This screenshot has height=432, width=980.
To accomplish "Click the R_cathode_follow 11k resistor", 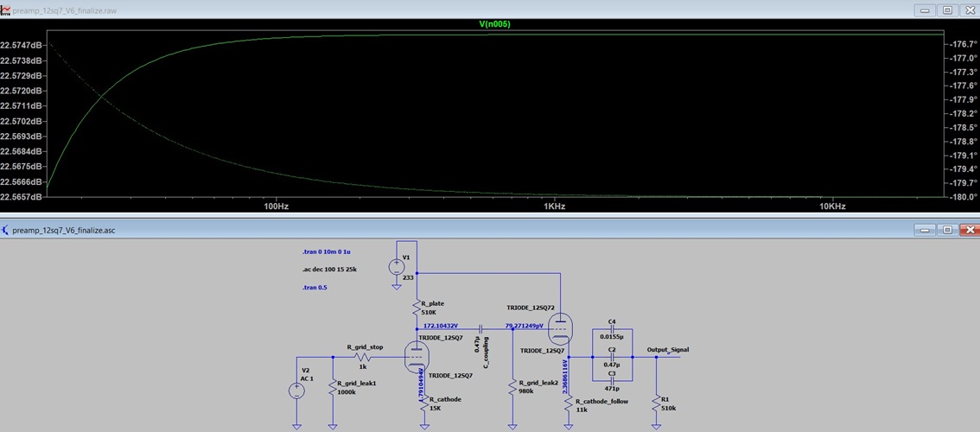I will pos(569,403).
